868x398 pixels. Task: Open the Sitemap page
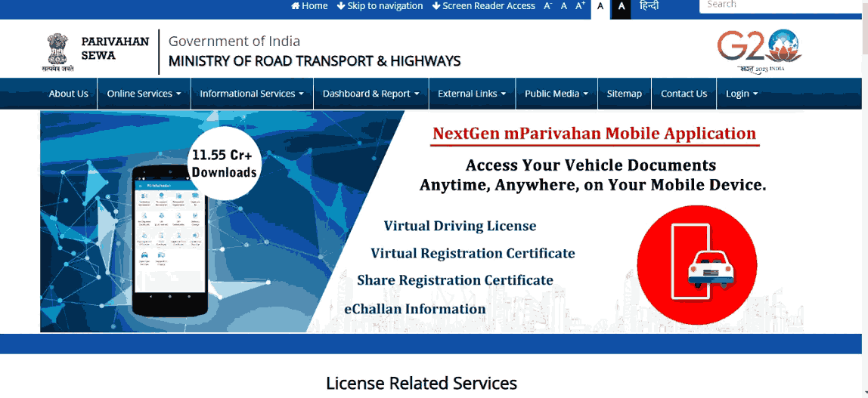[x=625, y=94]
